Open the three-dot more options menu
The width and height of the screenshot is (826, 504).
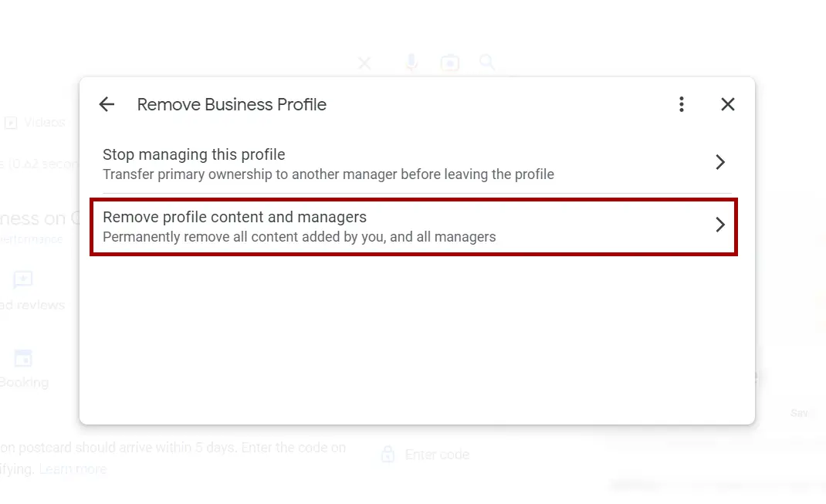coord(681,104)
